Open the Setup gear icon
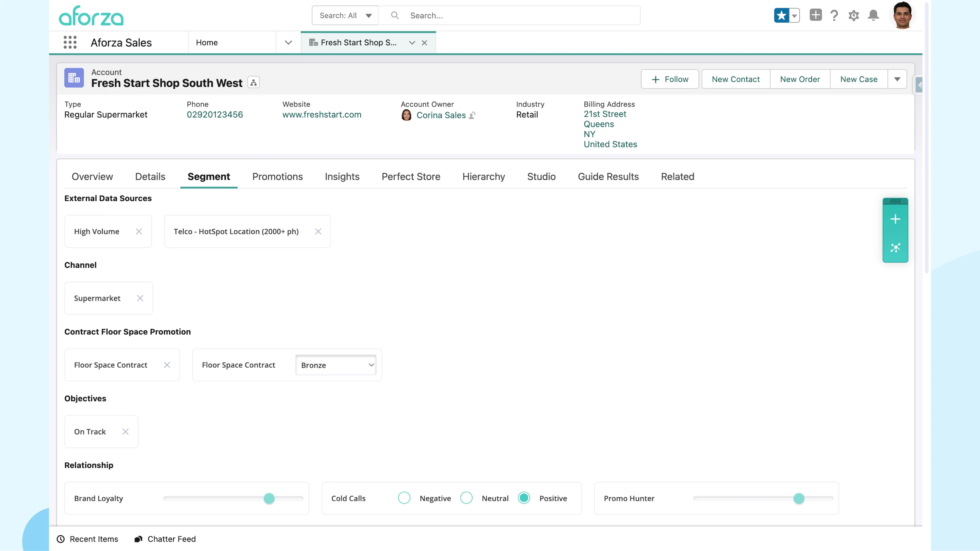Viewport: 980px width, 551px height. coord(854,16)
